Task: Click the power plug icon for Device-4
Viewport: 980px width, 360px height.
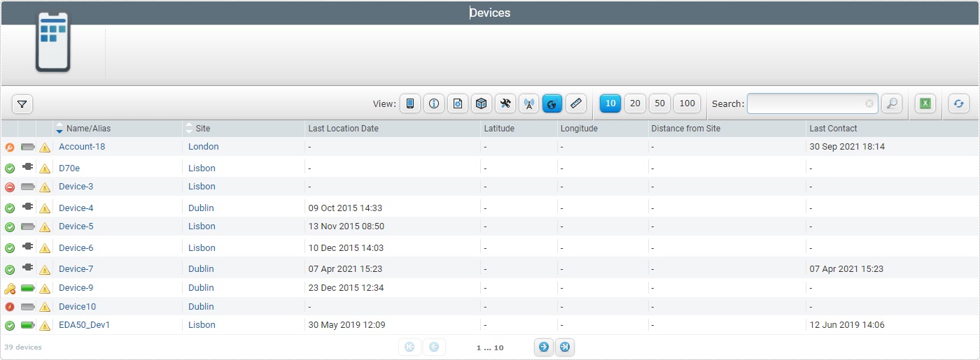Action: click(28, 207)
